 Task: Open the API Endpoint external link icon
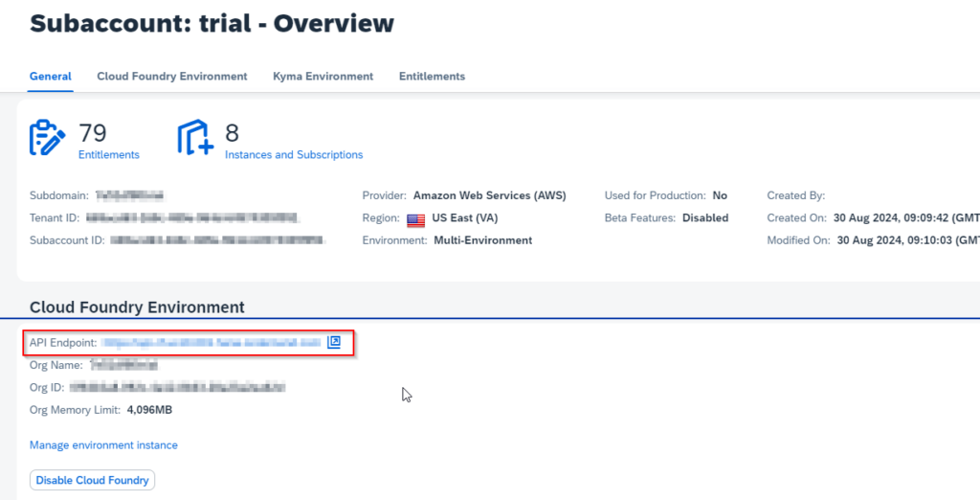pos(334,342)
